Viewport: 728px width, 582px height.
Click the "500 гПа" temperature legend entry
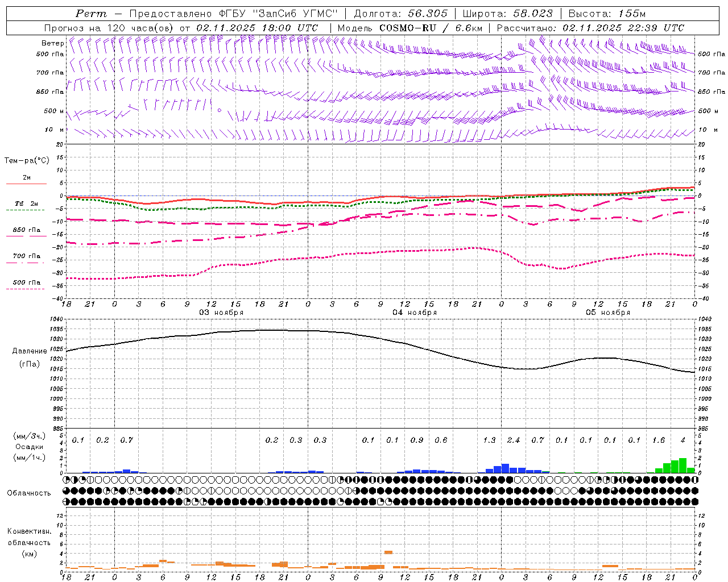[26, 282]
